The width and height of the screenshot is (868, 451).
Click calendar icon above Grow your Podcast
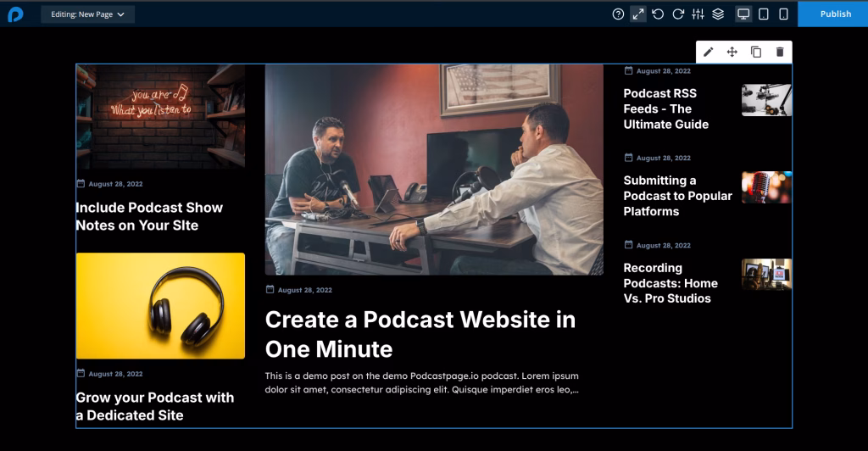click(81, 373)
